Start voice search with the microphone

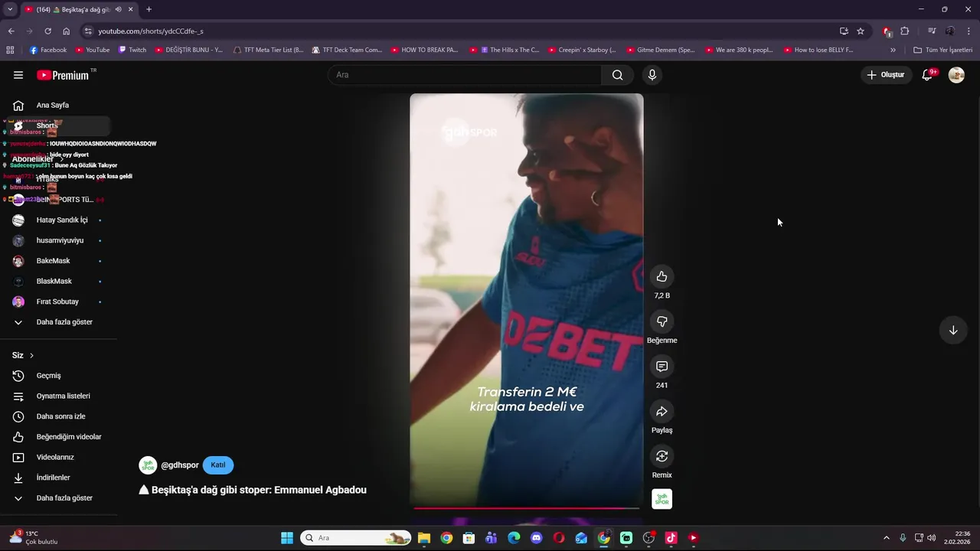652,75
